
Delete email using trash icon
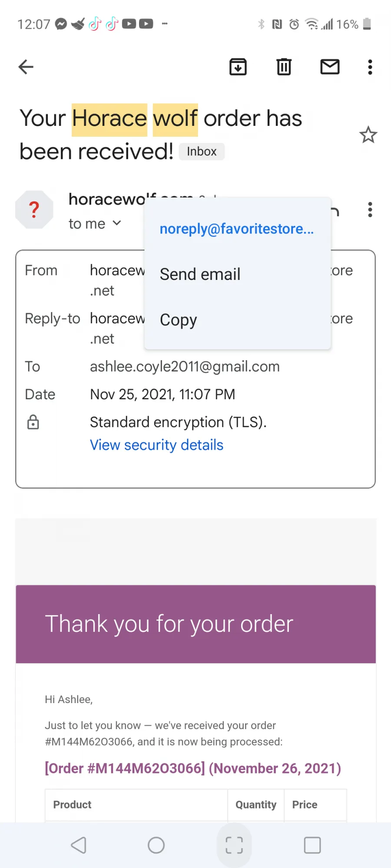tap(284, 67)
